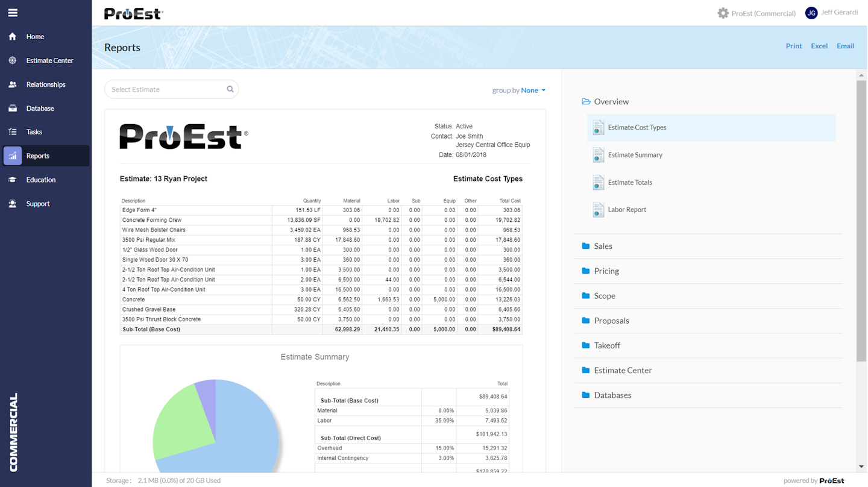Open Estimate Center using its sidebar icon
Viewport: 868px width, 487px height.
click(13, 60)
